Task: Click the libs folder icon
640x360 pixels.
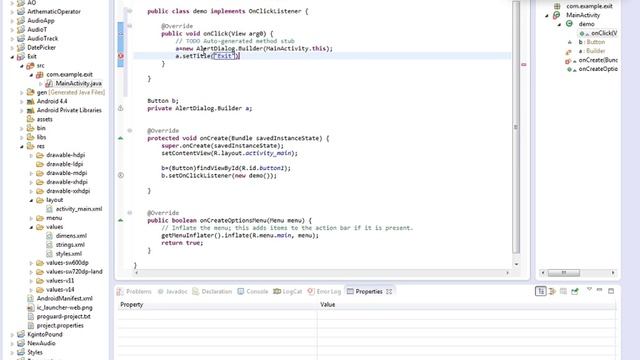Action: pyautogui.click(x=30, y=137)
